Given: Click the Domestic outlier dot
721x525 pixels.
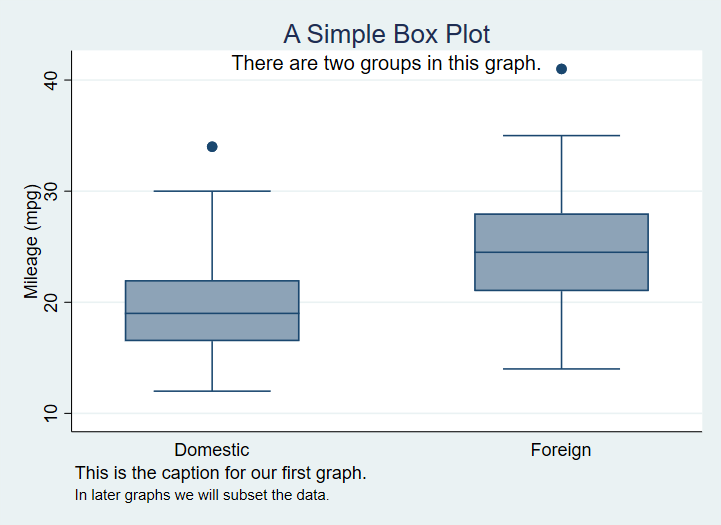Looking at the screenshot, I should (x=212, y=147).
